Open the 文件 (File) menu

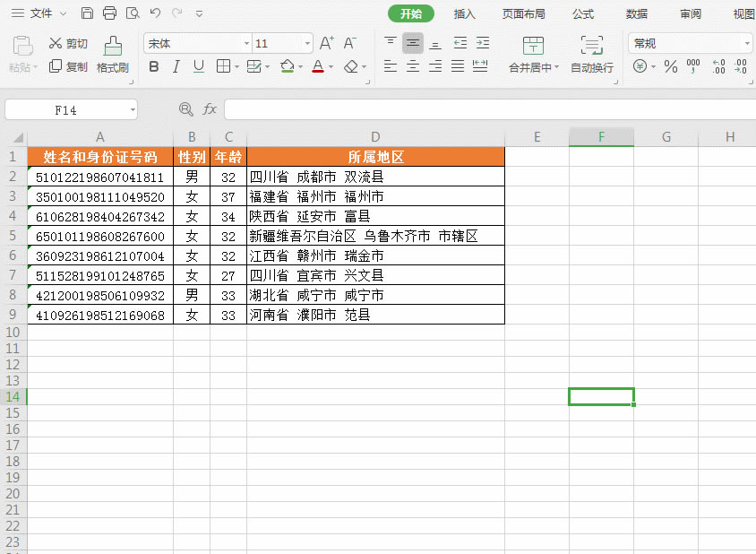[x=40, y=13]
